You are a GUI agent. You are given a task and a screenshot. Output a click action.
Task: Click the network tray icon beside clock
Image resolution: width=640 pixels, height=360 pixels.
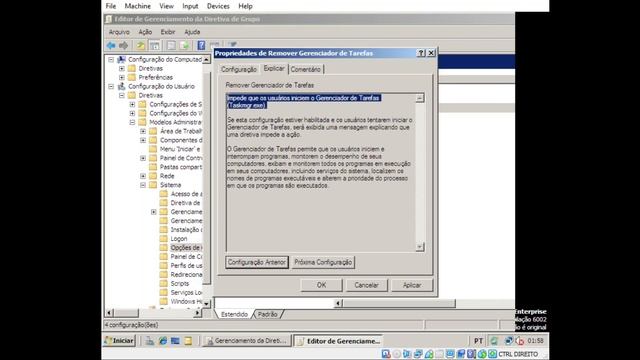[509, 340]
